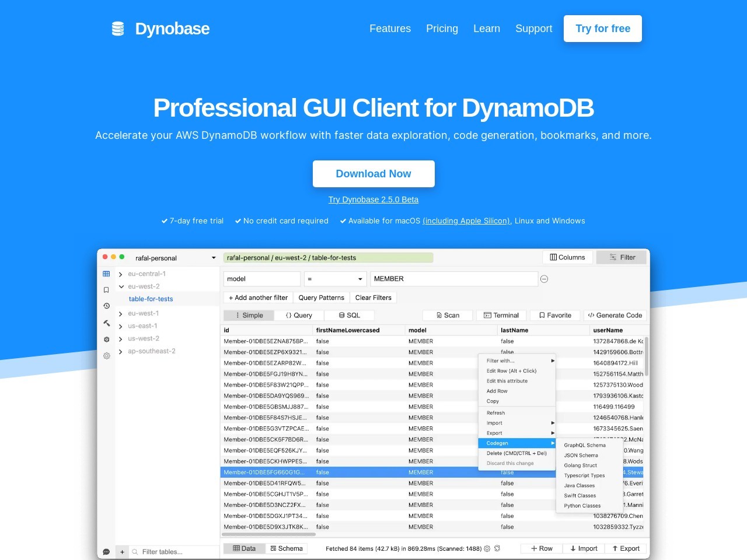Open the Pricing nav link
This screenshot has width=747, height=560.
pos(442,29)
